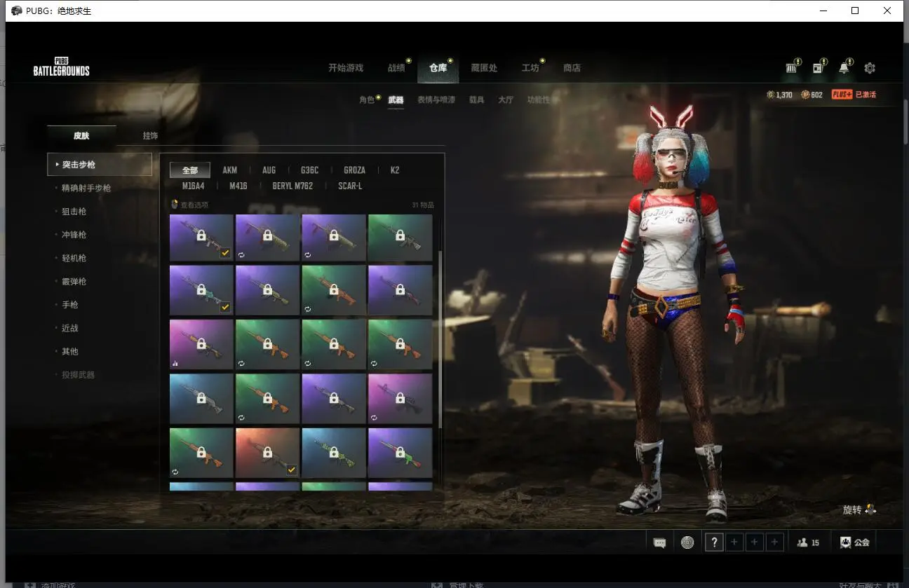This screenshot has width=909, height=588.
Task: Switch to 开始游戏 tab
Action: click(346, 68)
